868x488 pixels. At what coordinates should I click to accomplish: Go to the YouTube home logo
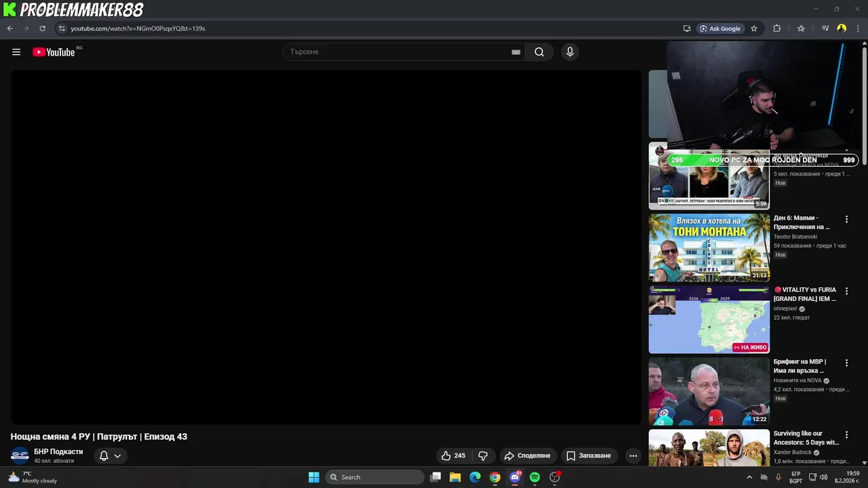point(54,52)
